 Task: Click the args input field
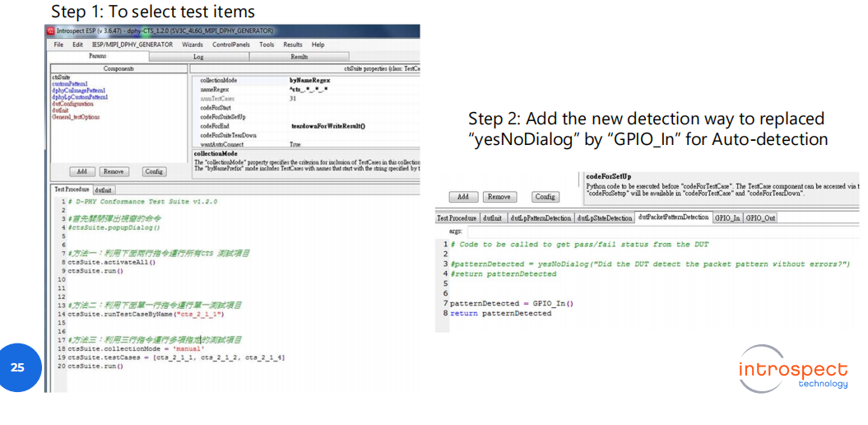coord(662,231)
